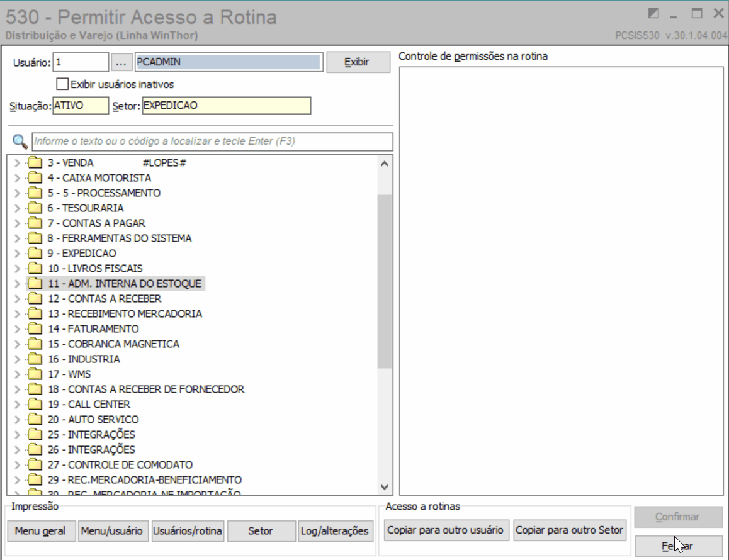Click folder icon of 10 - LIVROS FISCAIS
Screen dimensions: 729x560
click(x=35, y=269)
